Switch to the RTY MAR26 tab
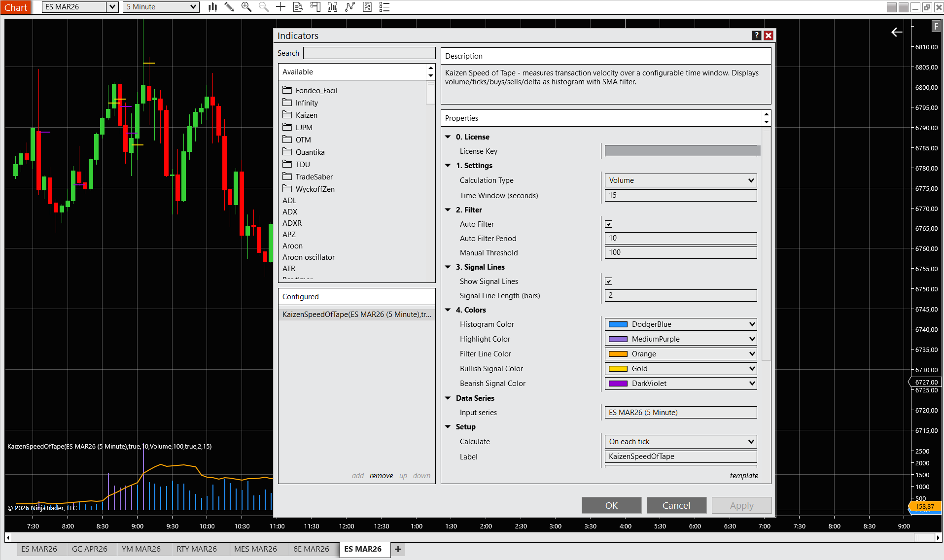This screenshot has width=944, height=560. click(x=196, y=549)
